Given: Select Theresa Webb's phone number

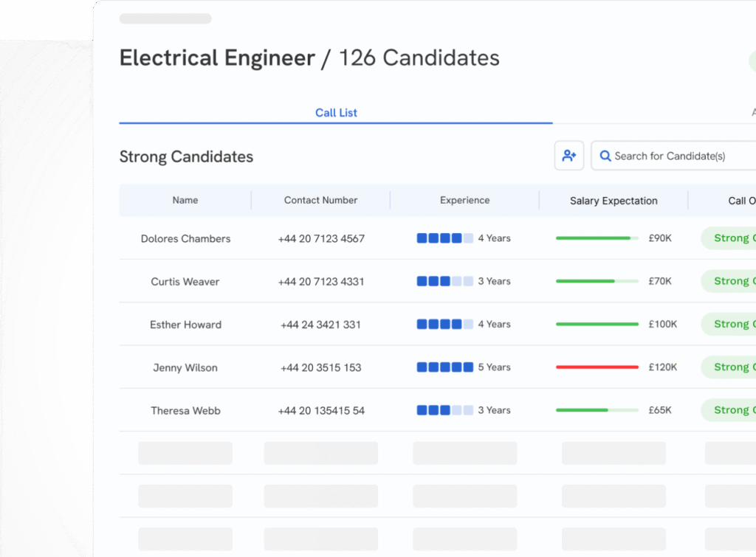Looking at the screenshot, I should pyautogui.click(x=320, y=410).
